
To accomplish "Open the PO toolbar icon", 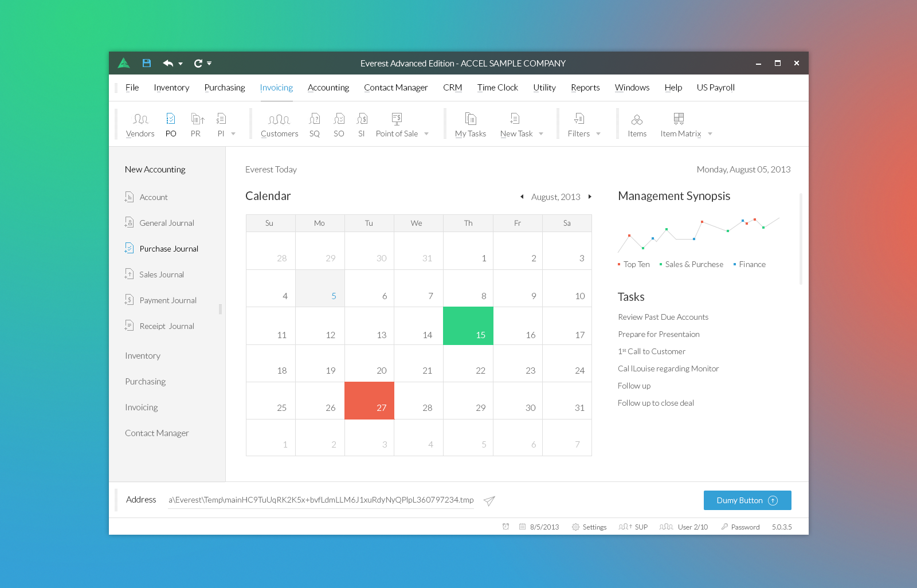I will (171, 126).
